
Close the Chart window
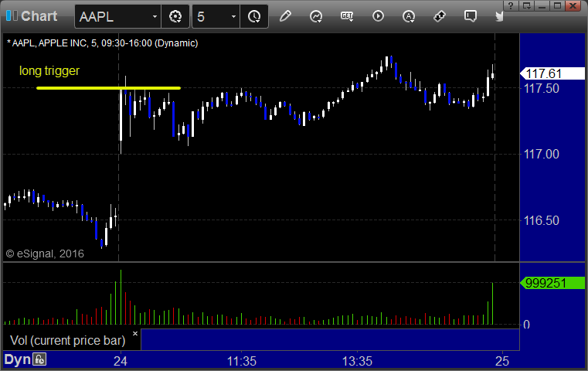coord(573,5)
